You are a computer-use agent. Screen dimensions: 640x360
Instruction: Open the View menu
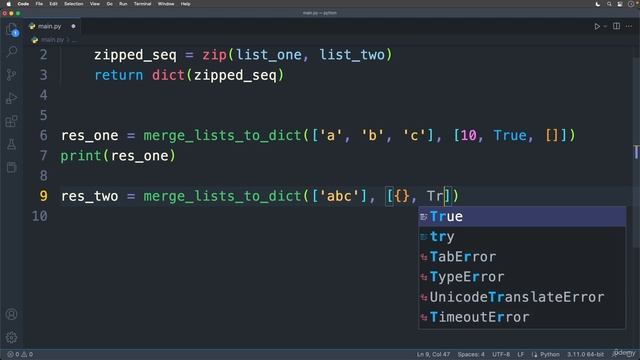95,4
